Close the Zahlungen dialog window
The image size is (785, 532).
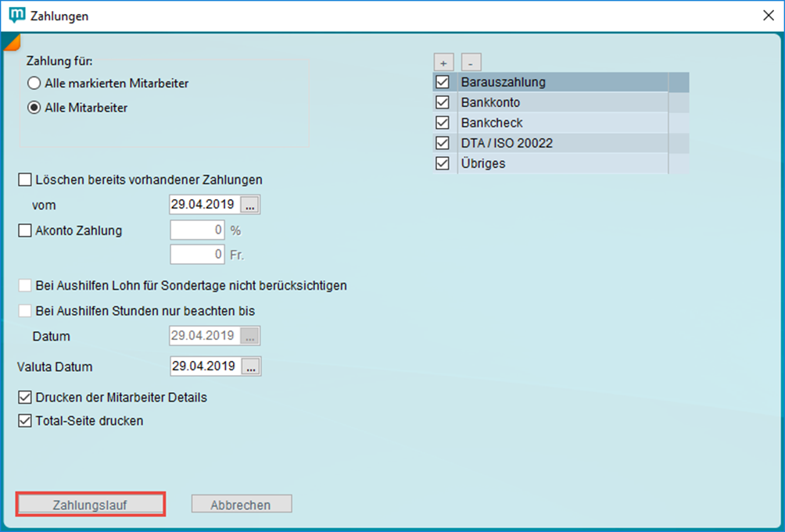767,16
